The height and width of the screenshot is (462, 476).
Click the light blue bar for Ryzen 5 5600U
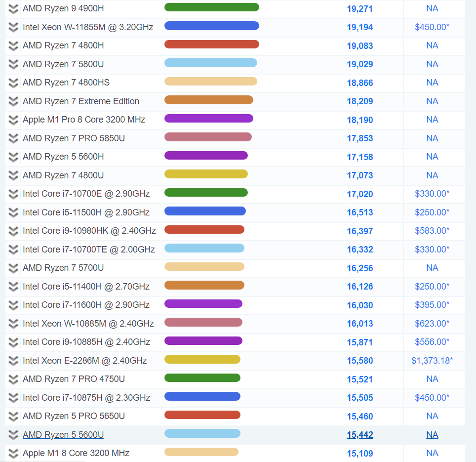(202, 433)
